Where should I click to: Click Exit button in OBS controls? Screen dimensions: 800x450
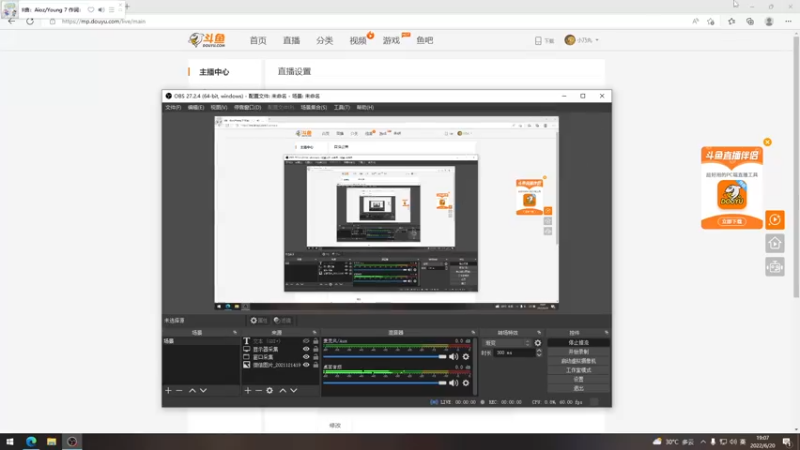click(578, 389)
